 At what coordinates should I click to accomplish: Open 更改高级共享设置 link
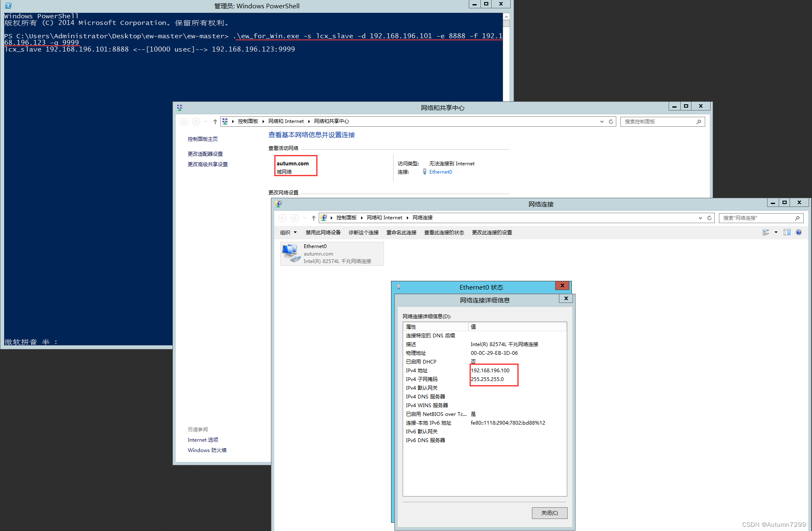coord(208,165)
